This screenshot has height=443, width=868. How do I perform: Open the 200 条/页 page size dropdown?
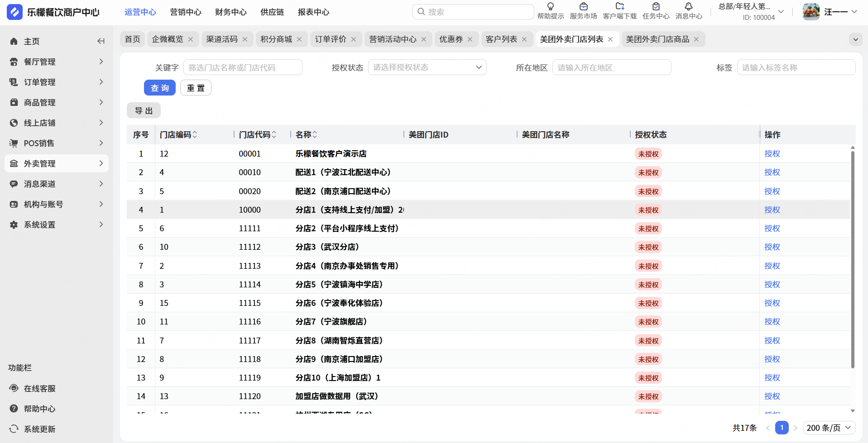(830, 428)
